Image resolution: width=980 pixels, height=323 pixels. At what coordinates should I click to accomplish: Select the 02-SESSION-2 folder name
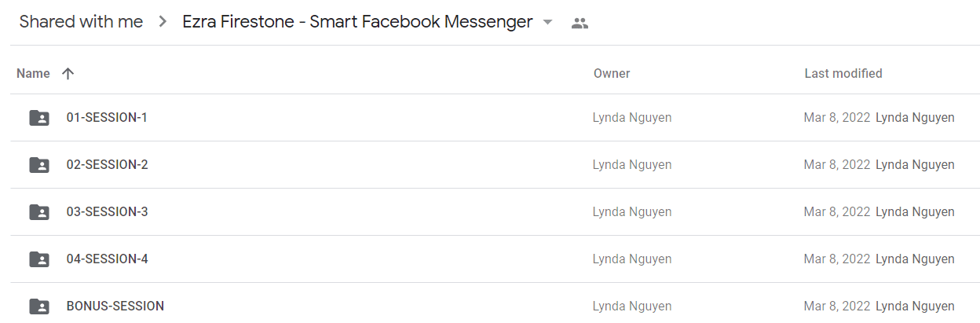107,165
